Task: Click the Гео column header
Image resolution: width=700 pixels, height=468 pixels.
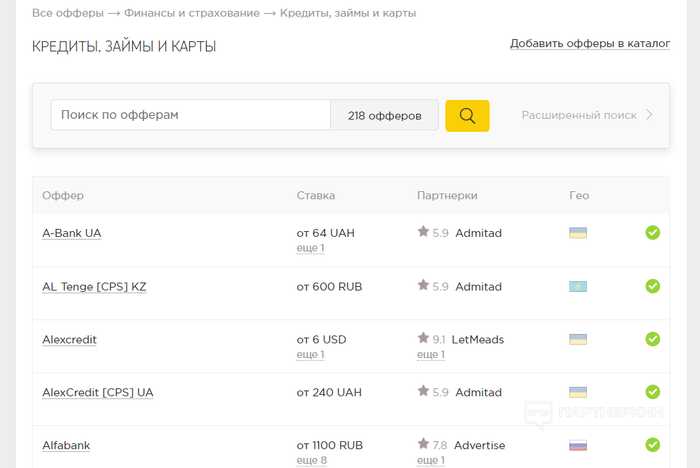Action: (x=579, y=196)
